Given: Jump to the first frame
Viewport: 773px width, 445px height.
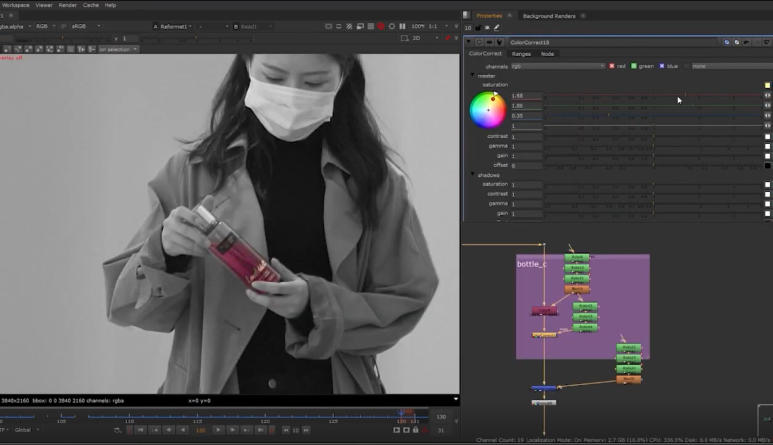Looking at the screenshot, I should [x=141, y=430].
